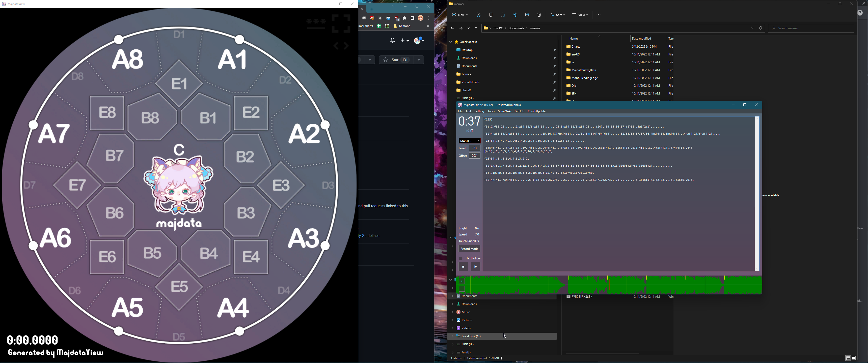Click the notifications bell icon

click(393, 40)
